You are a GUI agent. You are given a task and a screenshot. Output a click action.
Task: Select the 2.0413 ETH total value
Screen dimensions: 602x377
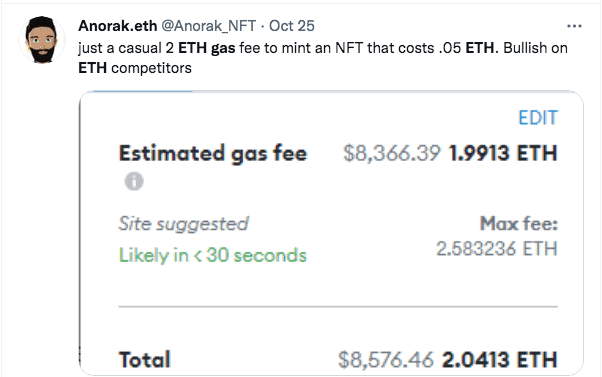(x=499, y=360)
